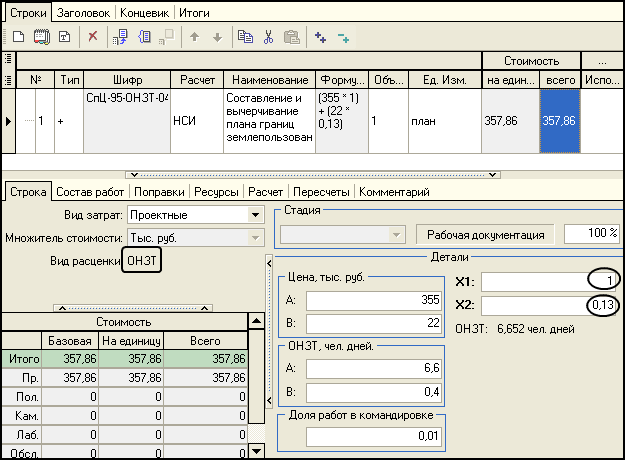The height and width of the screenshot is (460, 625).
Task: Click the Всего column header in Стоимость table
Action: click(x=206, y=341)
